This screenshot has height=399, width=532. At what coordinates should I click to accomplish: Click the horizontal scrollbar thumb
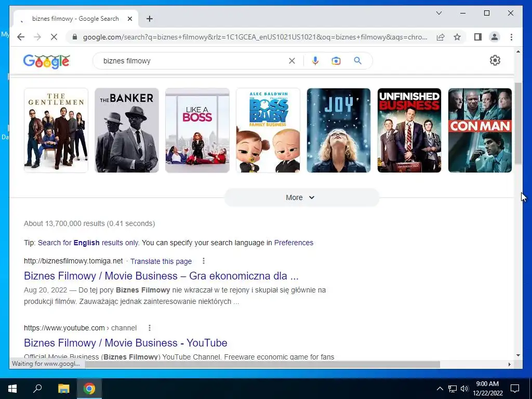(262, 364)
